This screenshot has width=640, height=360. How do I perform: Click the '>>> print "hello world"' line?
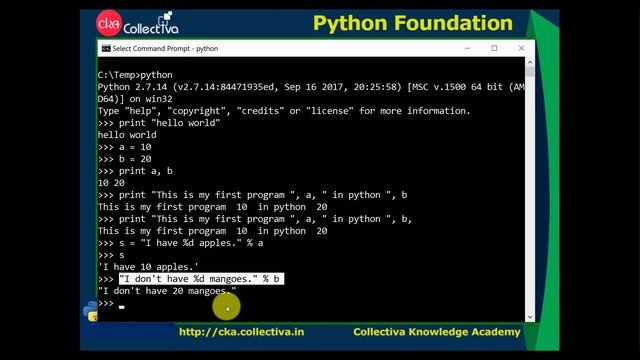click(159, 123)
